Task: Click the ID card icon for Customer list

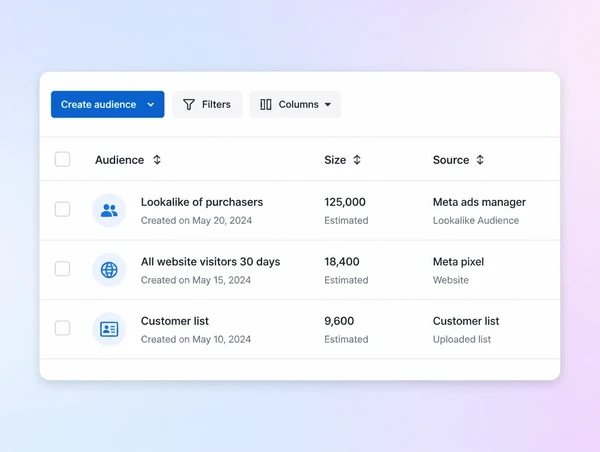Action: [x=109, y=329]
